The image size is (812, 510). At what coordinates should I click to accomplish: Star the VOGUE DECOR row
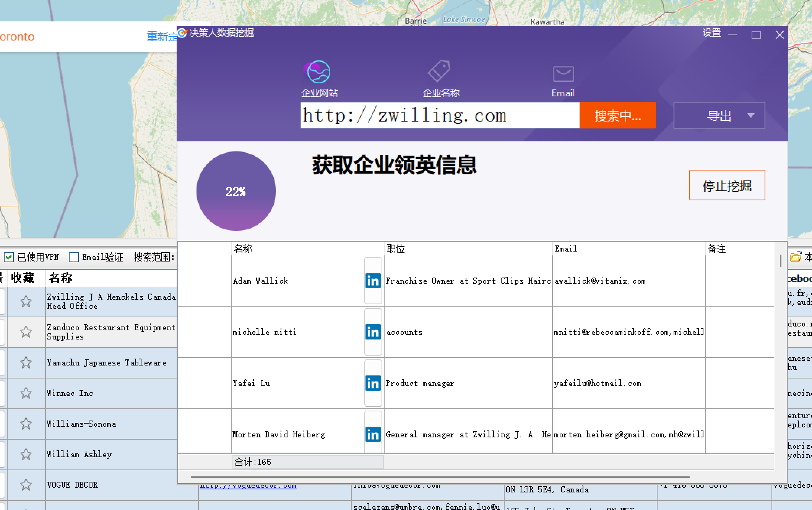(x=26, y=485)
